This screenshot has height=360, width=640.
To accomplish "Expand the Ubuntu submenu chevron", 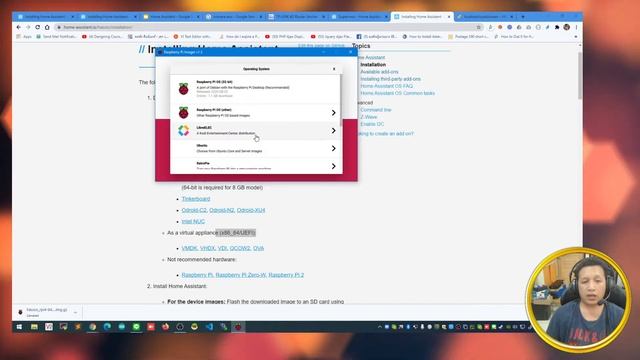I will pyautogui.click(x=333, y=148).
